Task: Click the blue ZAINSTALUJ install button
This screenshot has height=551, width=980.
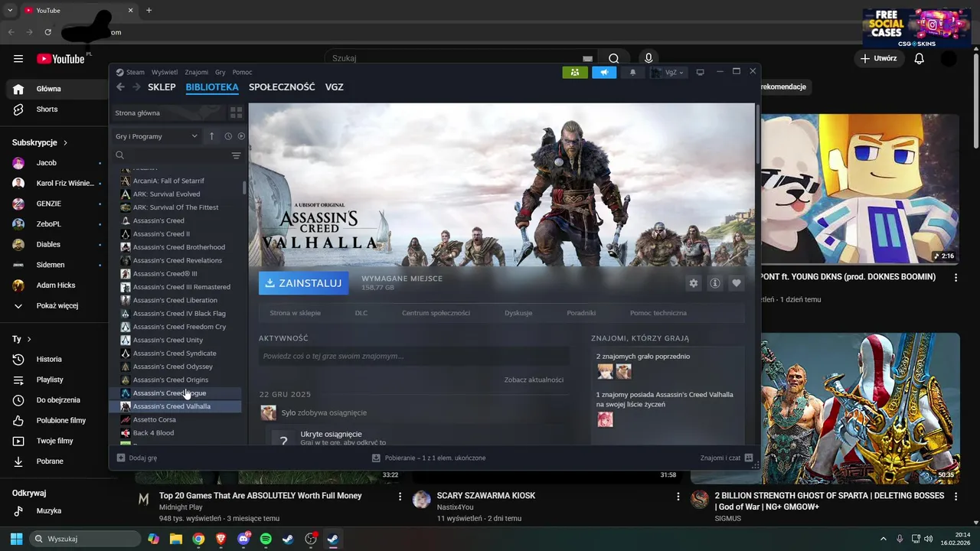Action: click(303, 283)
